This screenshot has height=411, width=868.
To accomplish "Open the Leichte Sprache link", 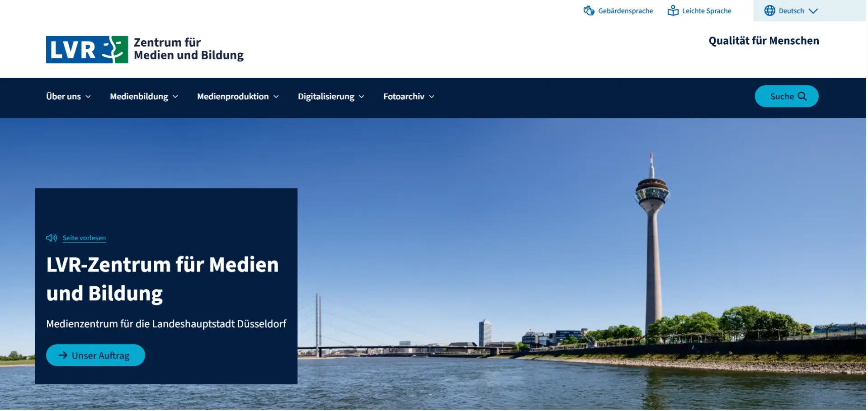I will pyautogui.click(x=699, y=11).
